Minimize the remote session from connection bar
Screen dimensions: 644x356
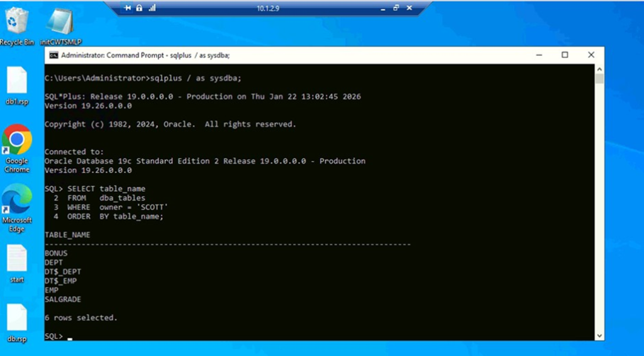(x=383, y=8)
